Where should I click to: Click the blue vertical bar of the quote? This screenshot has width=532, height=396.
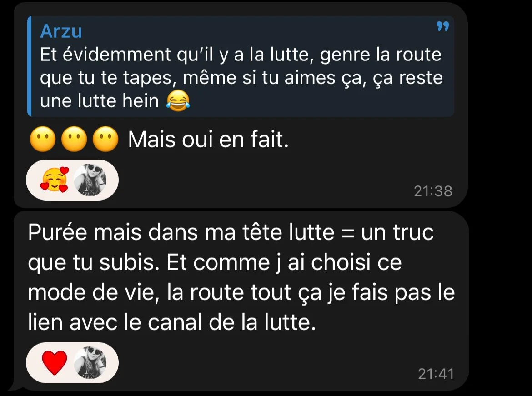(x=30, y=66)
